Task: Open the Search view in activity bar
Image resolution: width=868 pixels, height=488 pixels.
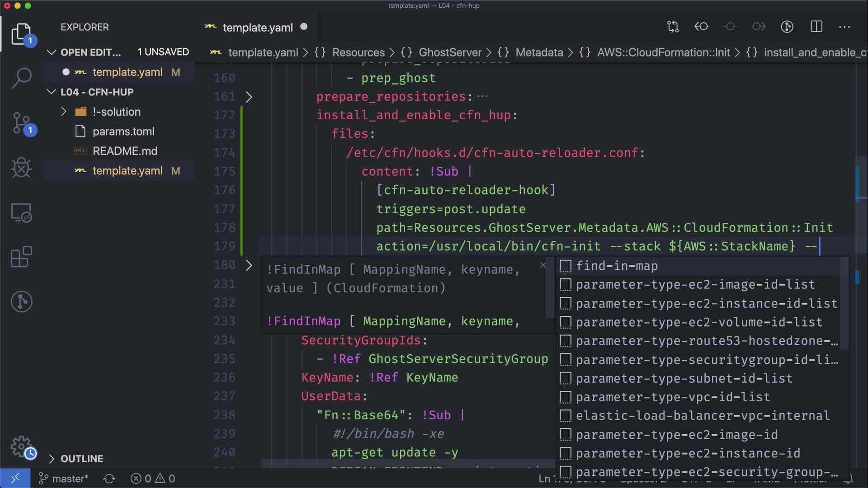Action: (21, 78)
